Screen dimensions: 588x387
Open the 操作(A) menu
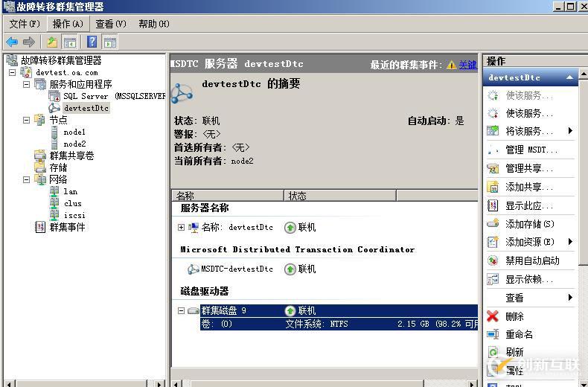[68, 24]
